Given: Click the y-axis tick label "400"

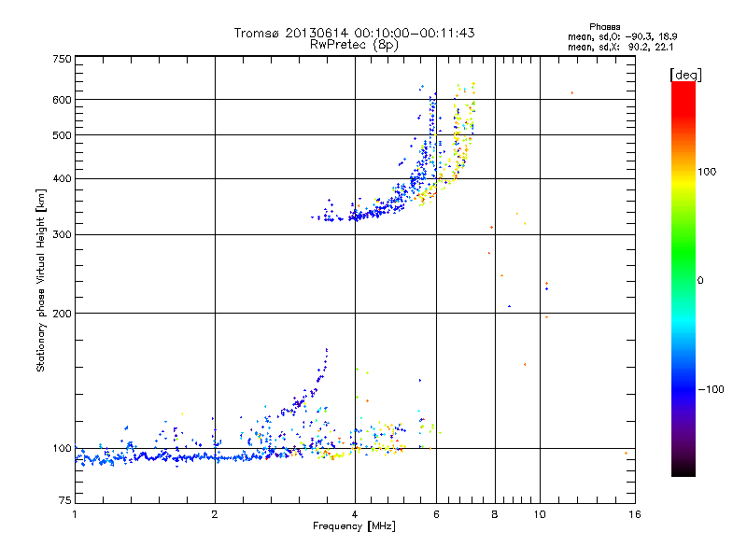Looking at the screenshot, I should [x=63, y=179].
